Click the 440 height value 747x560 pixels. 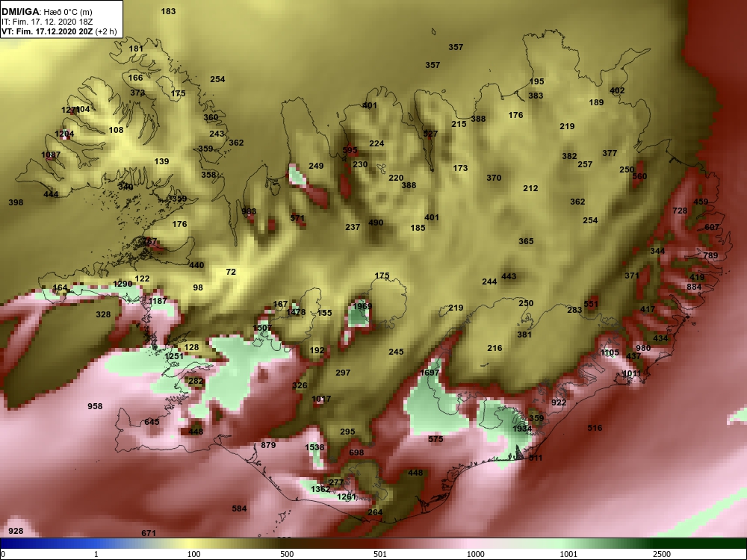point(196,265)
